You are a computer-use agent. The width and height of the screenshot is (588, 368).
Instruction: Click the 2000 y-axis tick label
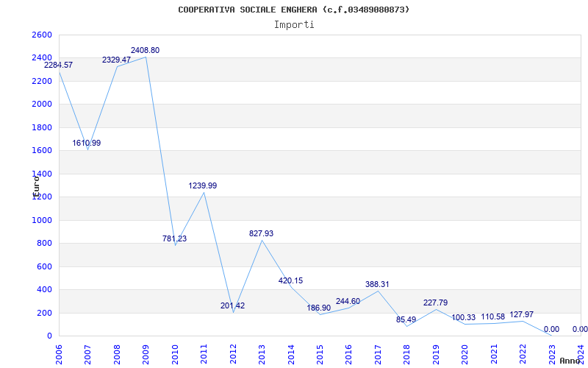point(42,104)
